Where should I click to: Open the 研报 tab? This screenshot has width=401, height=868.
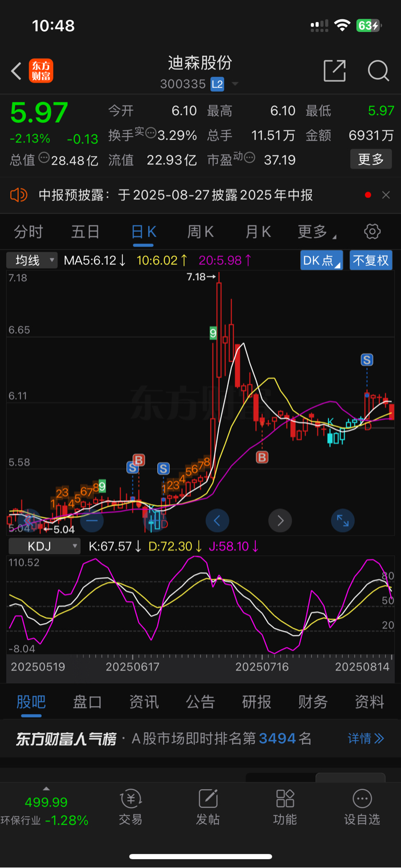tap(256, 702)
